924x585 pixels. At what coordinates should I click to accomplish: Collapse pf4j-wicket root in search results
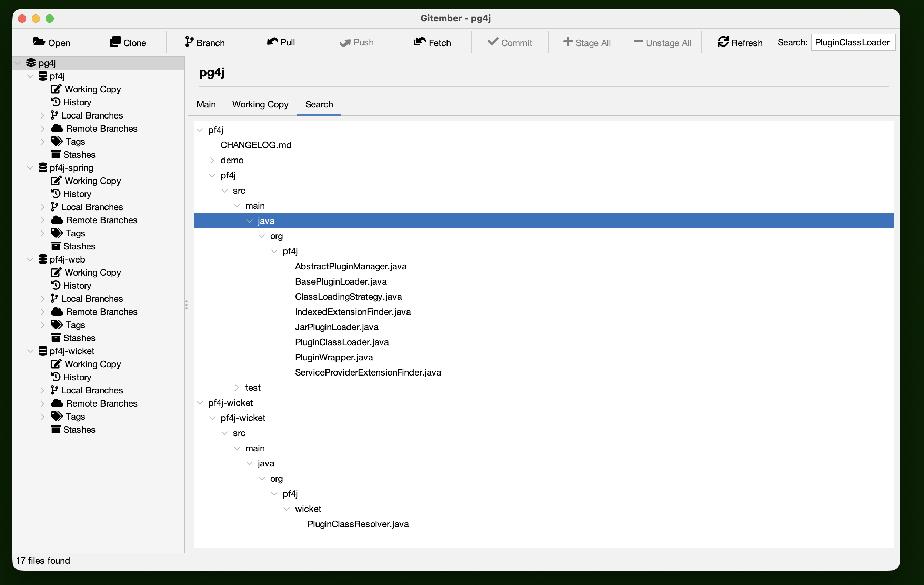[200, 402]
